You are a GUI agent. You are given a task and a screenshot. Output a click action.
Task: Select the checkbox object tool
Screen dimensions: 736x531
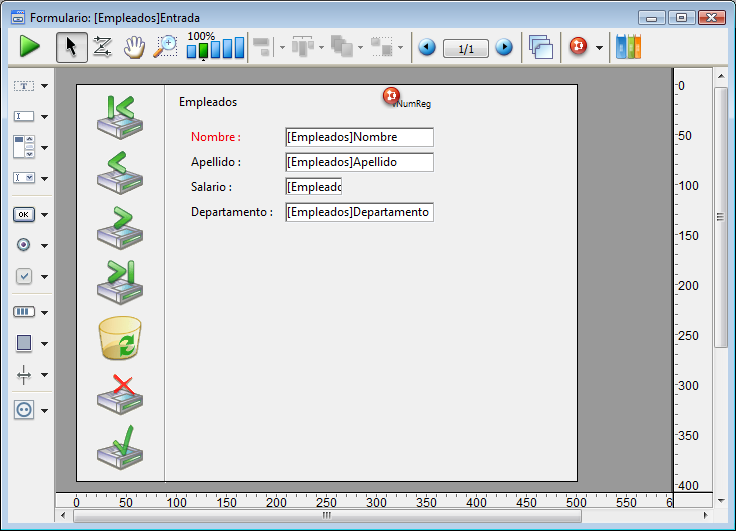pos(24,276)
